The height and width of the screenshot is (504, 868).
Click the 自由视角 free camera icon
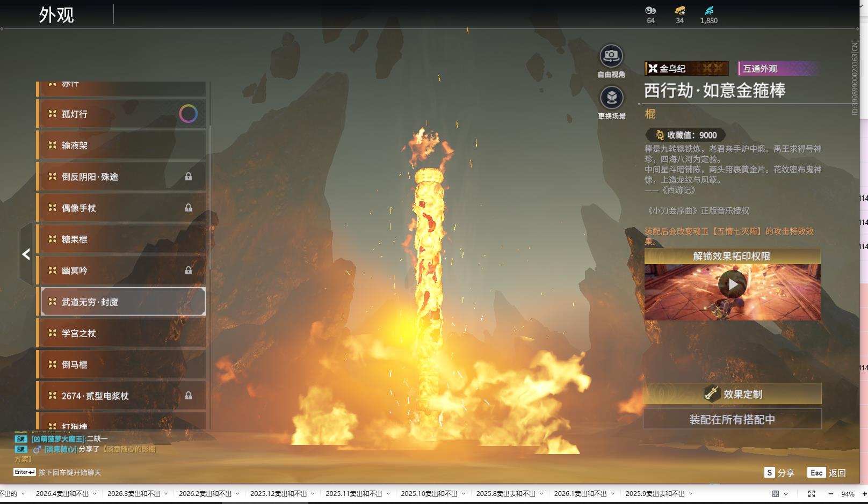coord(611,55)
